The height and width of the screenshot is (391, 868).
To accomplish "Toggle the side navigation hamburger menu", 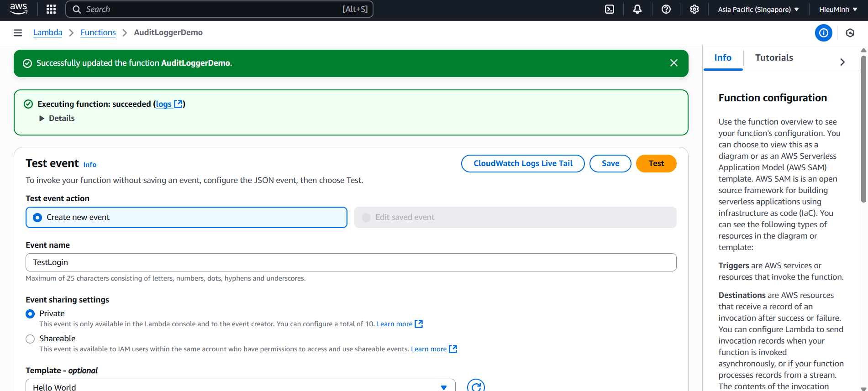I will click(18, 33).
